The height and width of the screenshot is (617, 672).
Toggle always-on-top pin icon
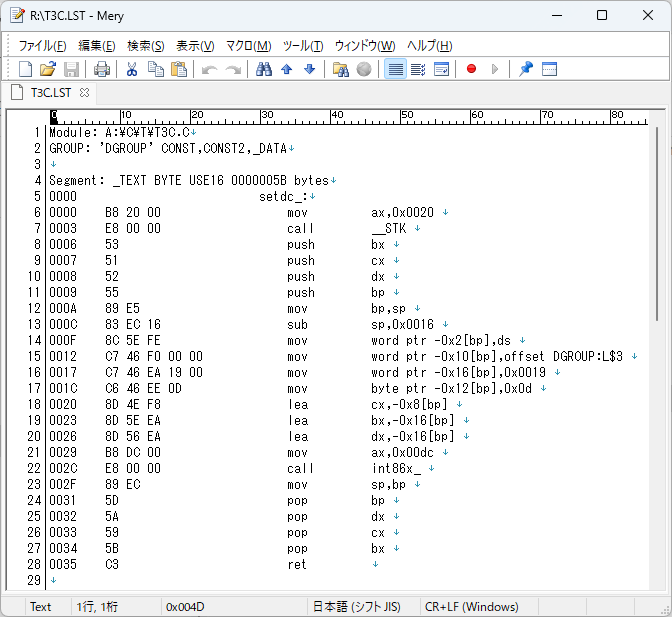[526, 69]
